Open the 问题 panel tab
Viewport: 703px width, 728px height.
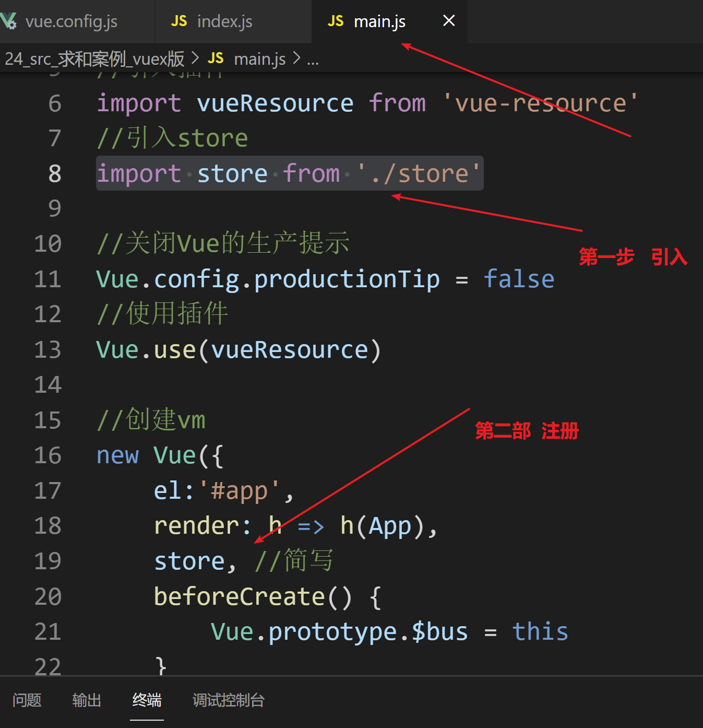click(x=27, y=700)
